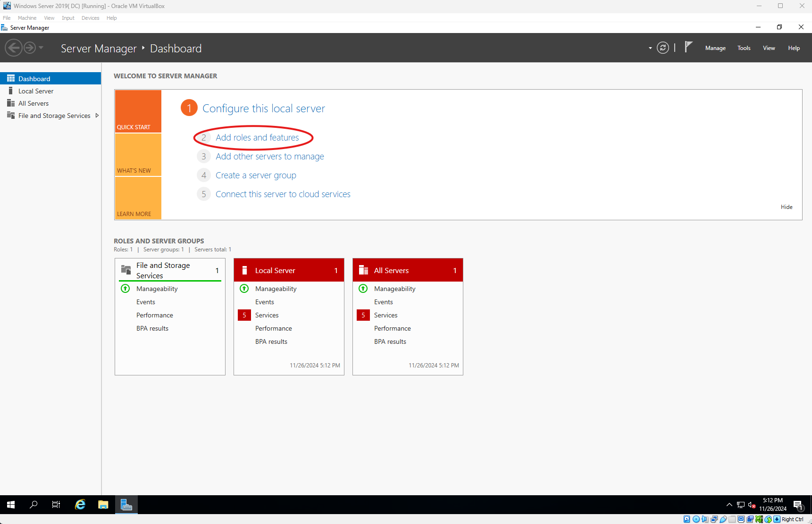Click Performance in the All Servers tile
This screenshot has height=524, width=812.
393,328
